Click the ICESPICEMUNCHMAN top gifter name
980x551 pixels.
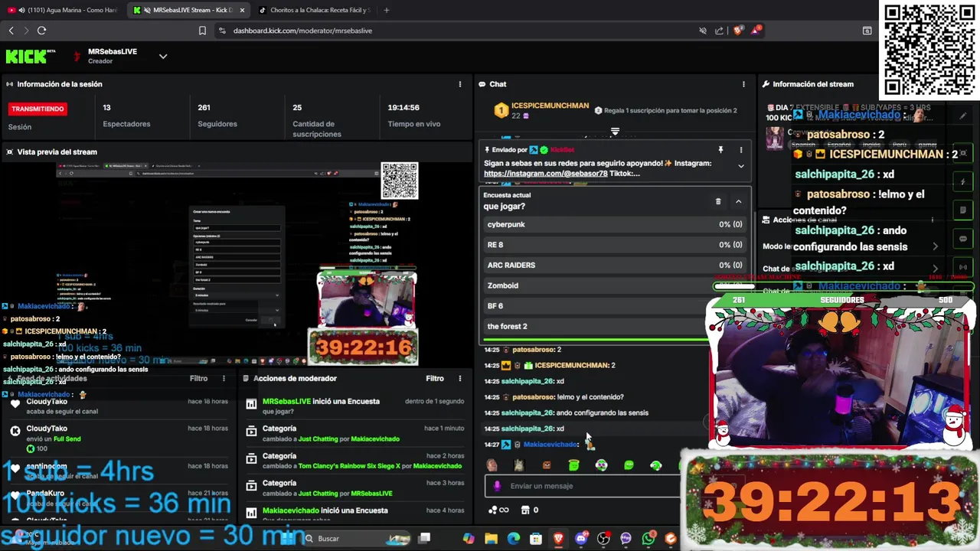pyautogui.click(x=550, y=106)
